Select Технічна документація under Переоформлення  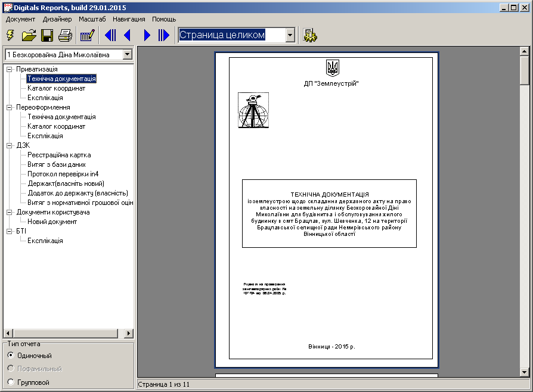tap(61, 117)
